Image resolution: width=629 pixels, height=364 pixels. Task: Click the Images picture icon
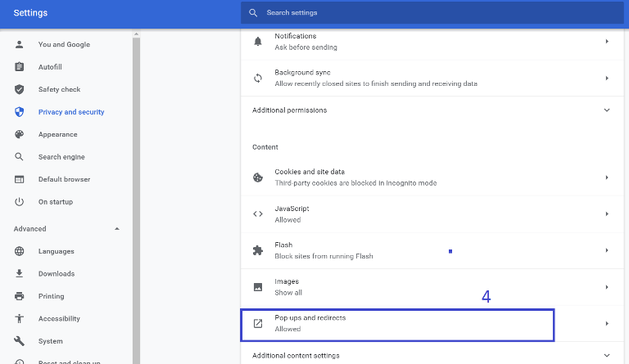pyautogui.click(x=258, y=287)
